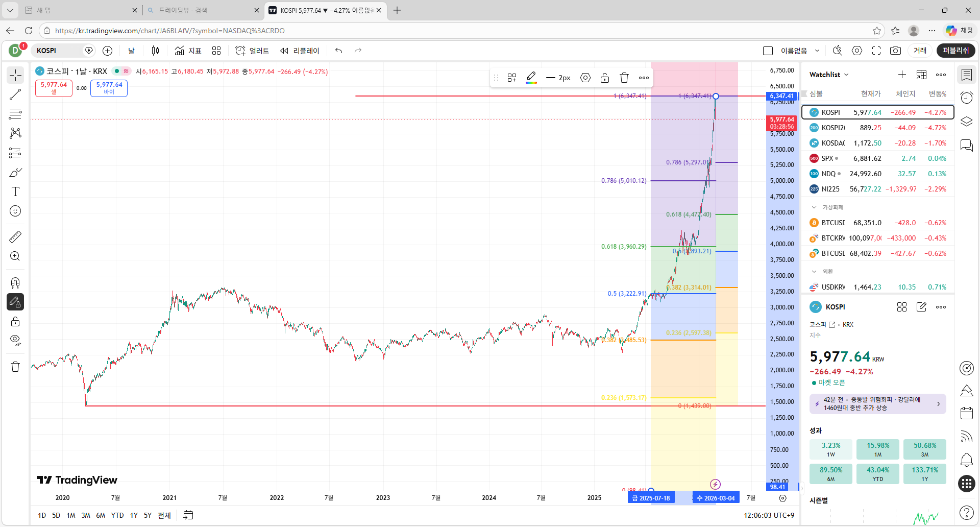
Task: Click the blue 바이 buy price button
Action: (109, 88)
